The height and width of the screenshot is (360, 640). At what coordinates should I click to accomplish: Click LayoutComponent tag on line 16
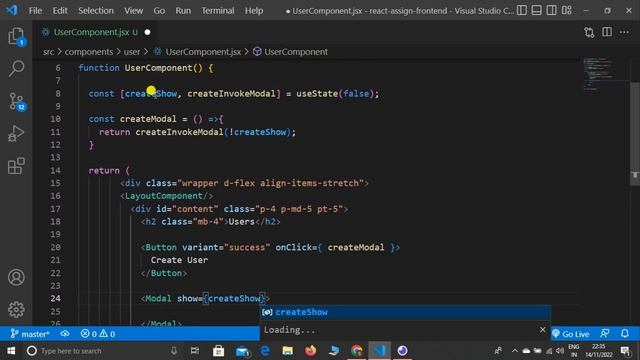click(164, 196)
